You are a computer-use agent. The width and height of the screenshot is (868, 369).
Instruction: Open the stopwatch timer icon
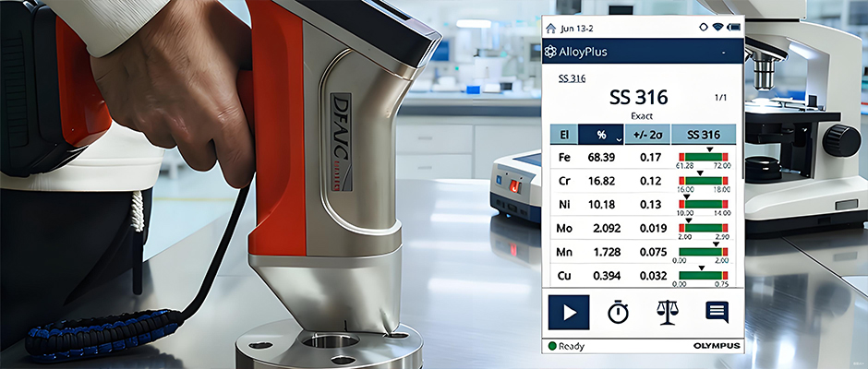pyautogui.click(x=618, y=312)
